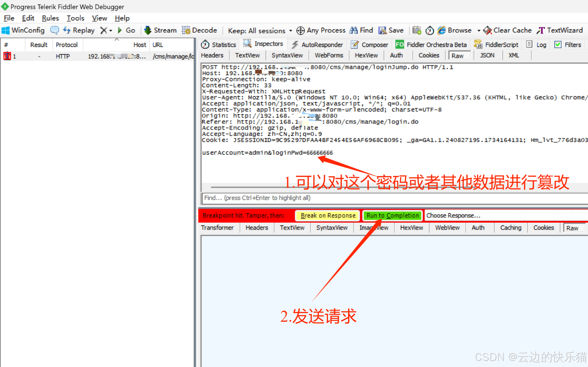588x367 pixels.
Task: Toggle the Filters checkbox tab
Action: (x=568, y=45)
